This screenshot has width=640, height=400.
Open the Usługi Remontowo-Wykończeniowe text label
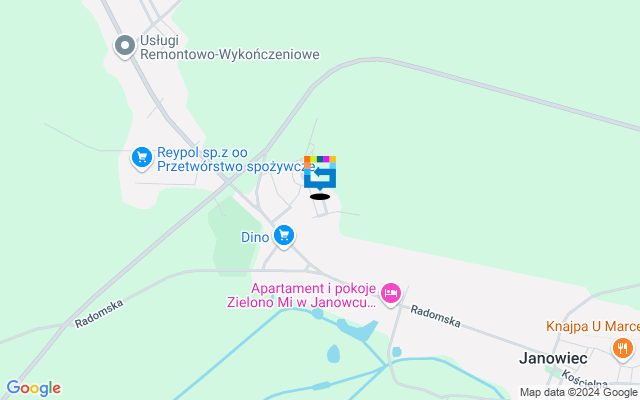229,47
